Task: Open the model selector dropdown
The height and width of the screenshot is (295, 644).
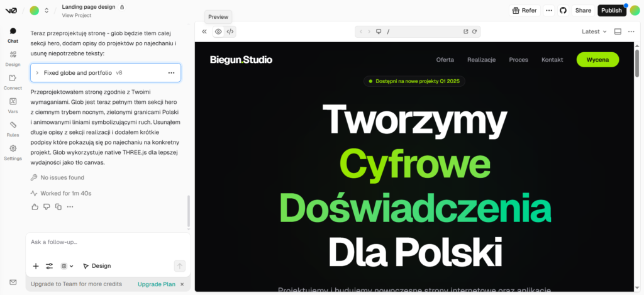Action: (x=67, y=266)
